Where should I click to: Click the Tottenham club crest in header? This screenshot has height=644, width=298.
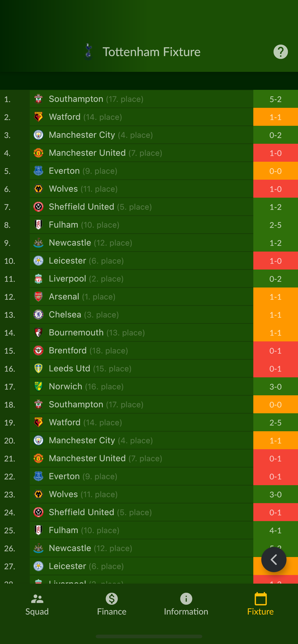(x=88, y=52)
